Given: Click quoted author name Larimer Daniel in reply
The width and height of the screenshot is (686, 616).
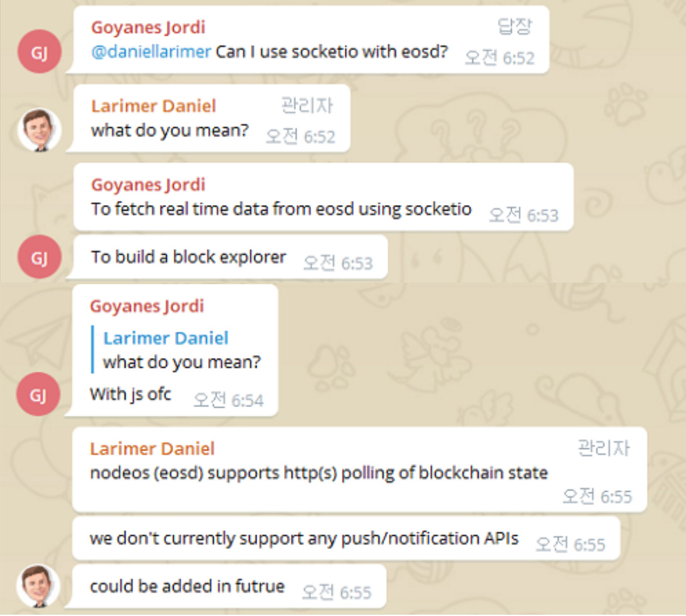Looking at the screenshot, I should (x=166, y=338).
